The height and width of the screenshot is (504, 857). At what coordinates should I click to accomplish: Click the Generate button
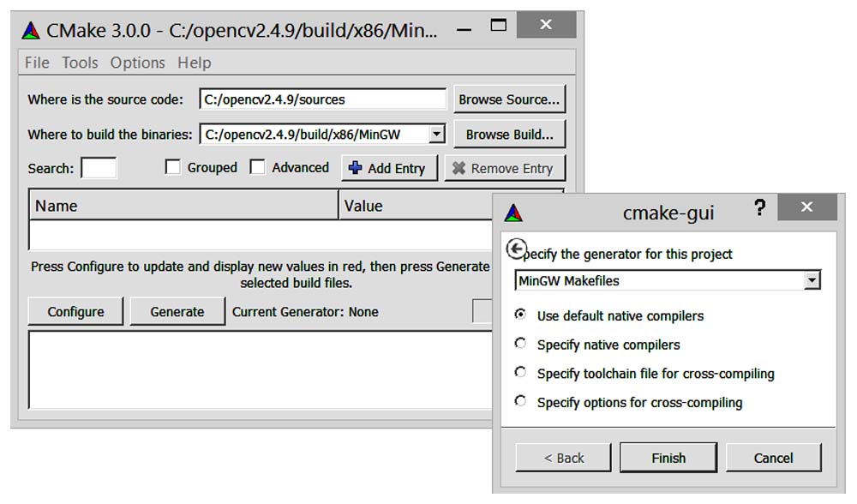177,312
